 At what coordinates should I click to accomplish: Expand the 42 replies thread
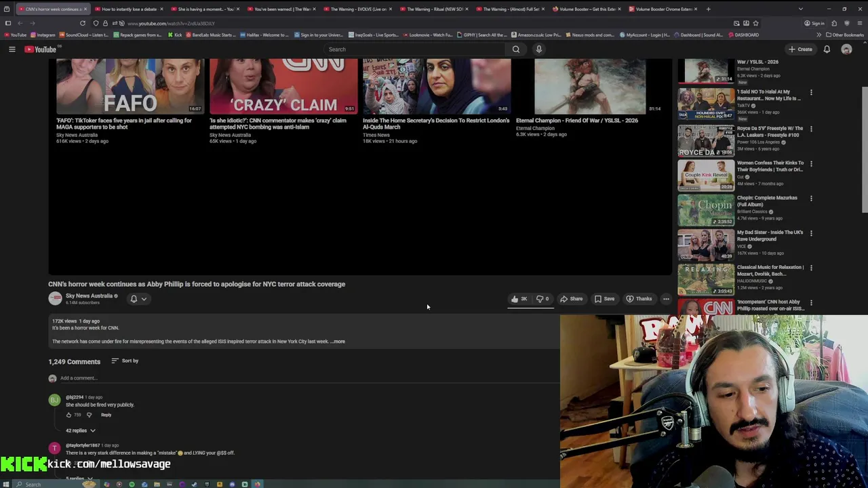click(81, 430)
